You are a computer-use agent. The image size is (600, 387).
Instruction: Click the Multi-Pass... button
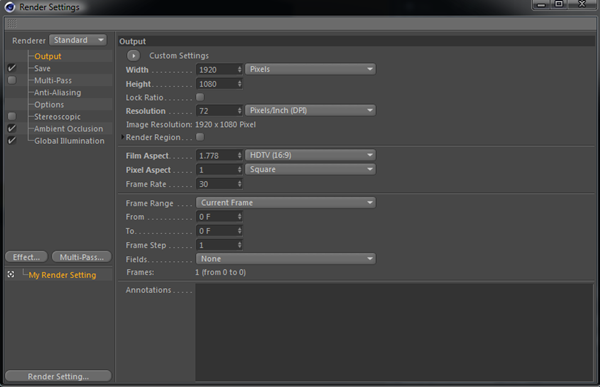click(x=82, y=257)
